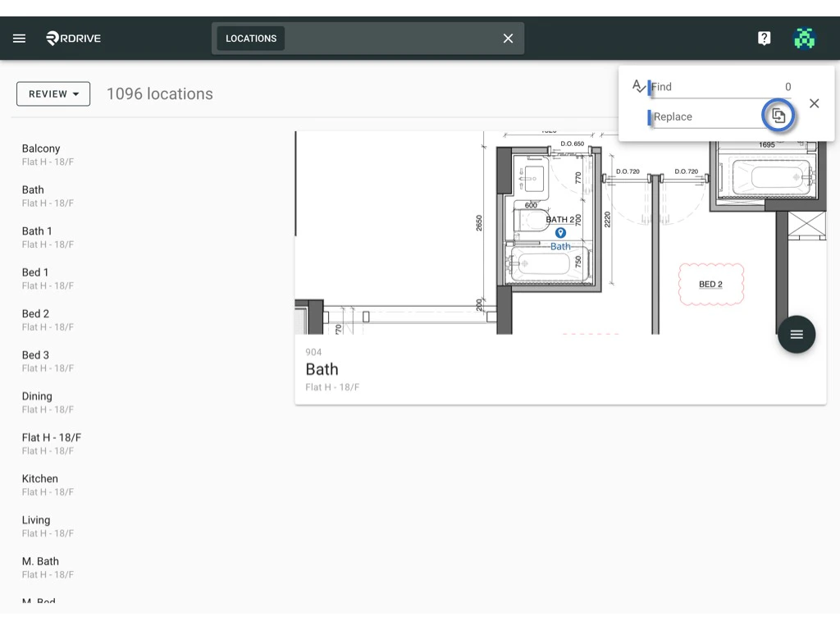Select Dining in the locations list
Screen dimensions: 840x630
(48, 402)
